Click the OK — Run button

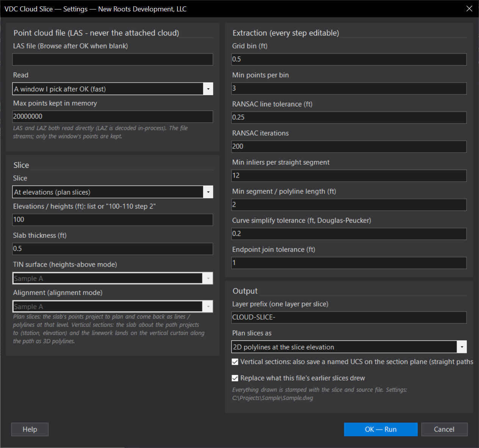point(381,429)
